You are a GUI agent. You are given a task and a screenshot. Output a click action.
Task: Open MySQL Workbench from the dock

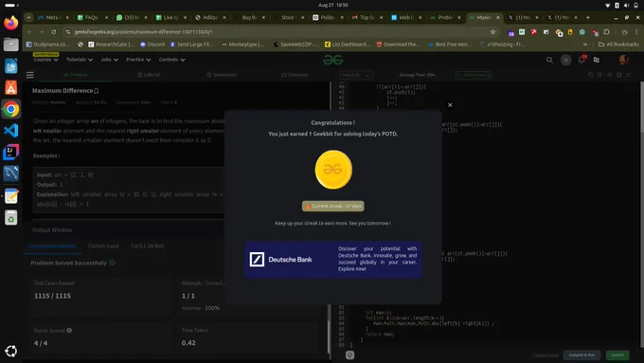pos(11,173)
